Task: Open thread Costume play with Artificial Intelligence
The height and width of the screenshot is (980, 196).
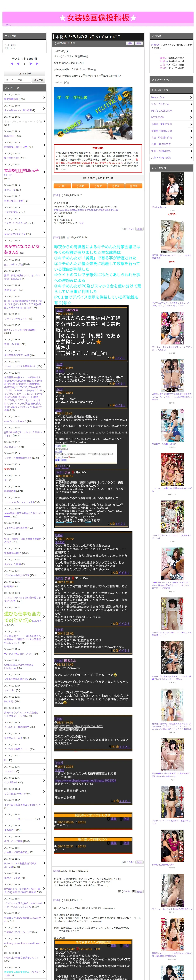Action: click(19, 667)
